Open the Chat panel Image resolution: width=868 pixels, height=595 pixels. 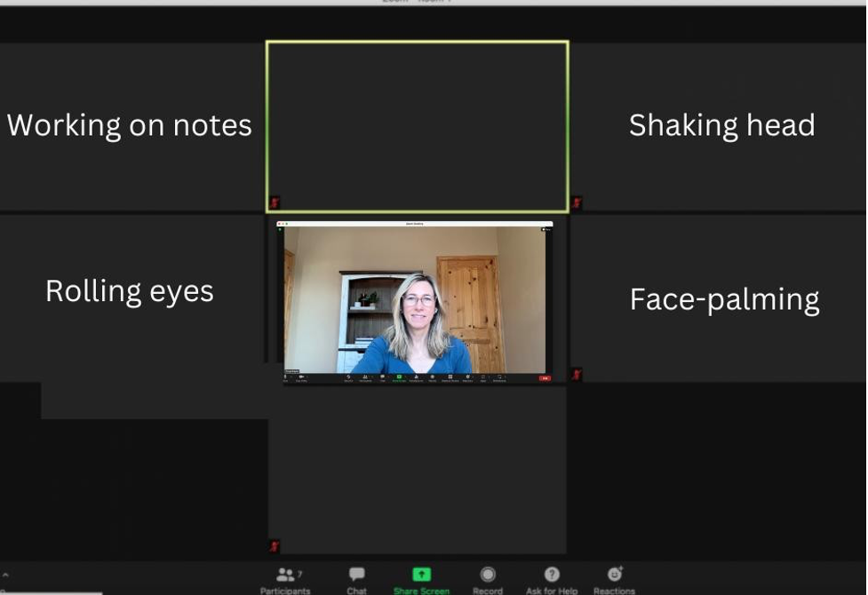point(357,580)
